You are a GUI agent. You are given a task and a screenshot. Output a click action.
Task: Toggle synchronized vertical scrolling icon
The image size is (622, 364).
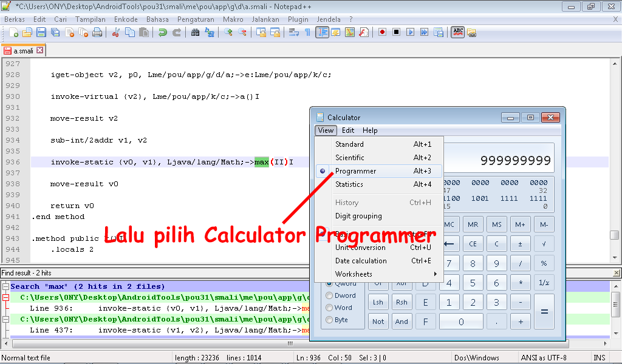tap(261, 33)
